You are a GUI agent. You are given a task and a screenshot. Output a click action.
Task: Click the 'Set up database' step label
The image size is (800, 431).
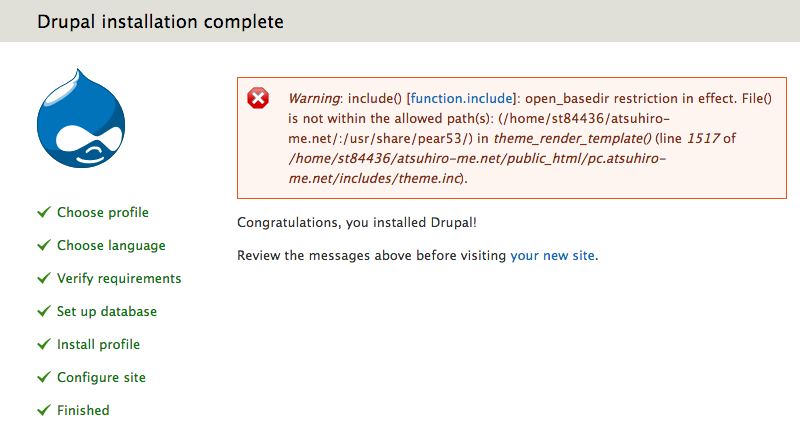pyautogui.click(x=107, y=311)
